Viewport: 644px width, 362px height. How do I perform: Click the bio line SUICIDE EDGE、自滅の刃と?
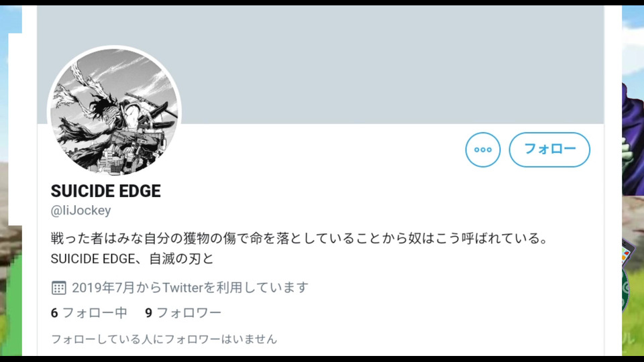tap(132, 259)
